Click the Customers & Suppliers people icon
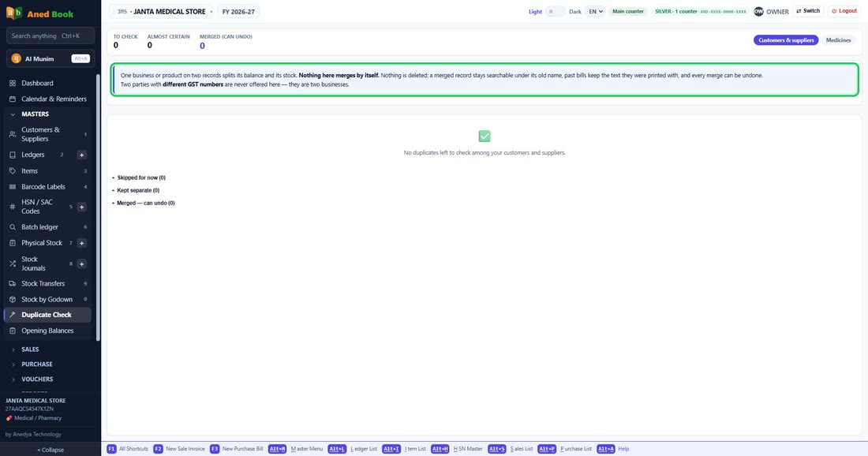Screen dimensions: 868x456 [x=13, y=134]
